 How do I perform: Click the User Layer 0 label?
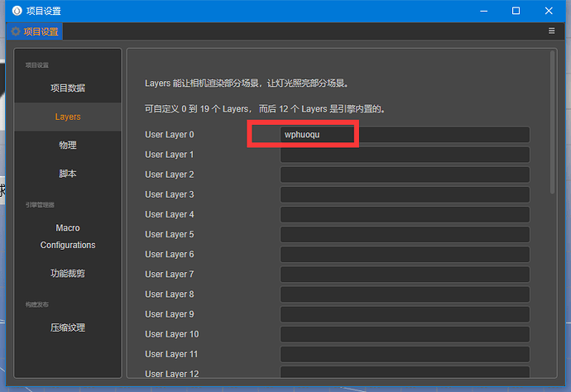point(170,135)
